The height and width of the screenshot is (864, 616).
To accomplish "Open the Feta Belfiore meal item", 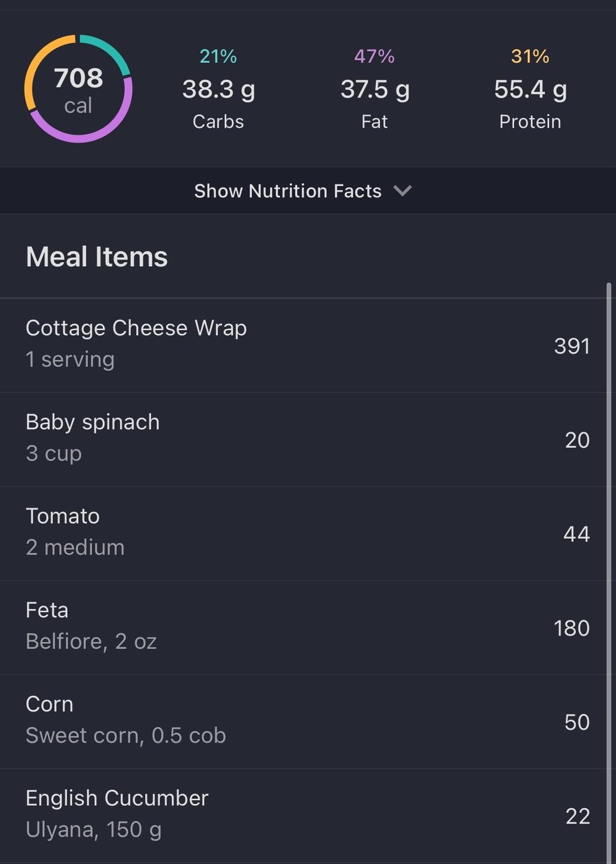I will pyautogui.click(x=91, y=626).
